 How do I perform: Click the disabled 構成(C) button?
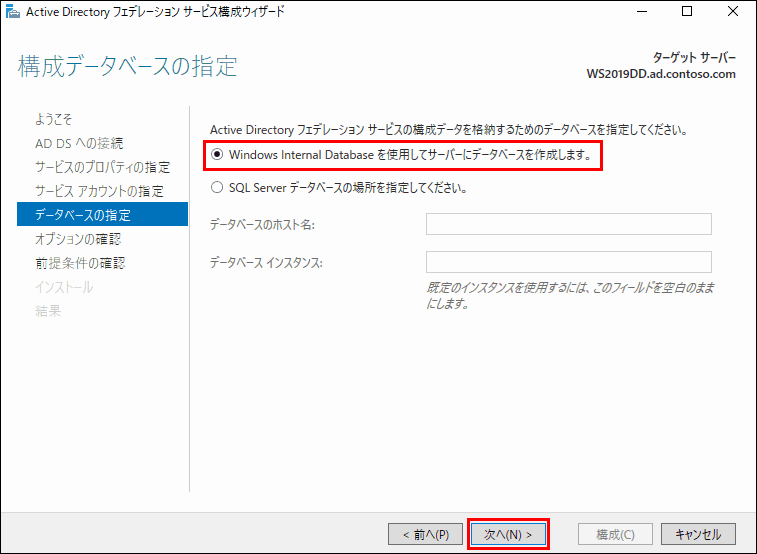point(615,534)
